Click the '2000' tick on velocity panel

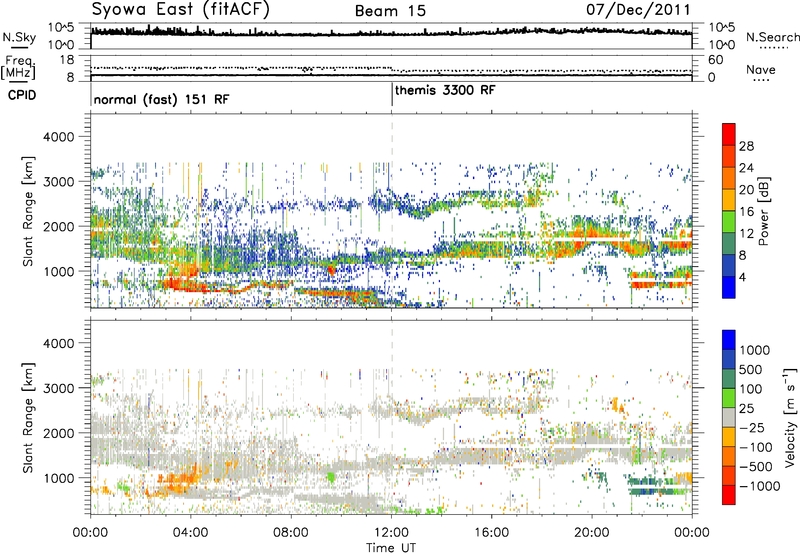pyautogui.click(x=59, y=433)
